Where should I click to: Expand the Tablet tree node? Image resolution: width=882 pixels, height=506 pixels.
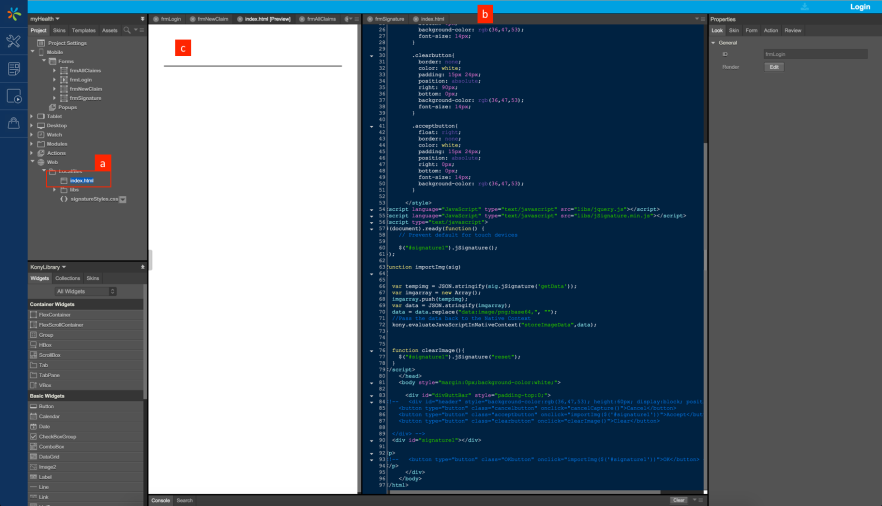click(x=32, y=116)
